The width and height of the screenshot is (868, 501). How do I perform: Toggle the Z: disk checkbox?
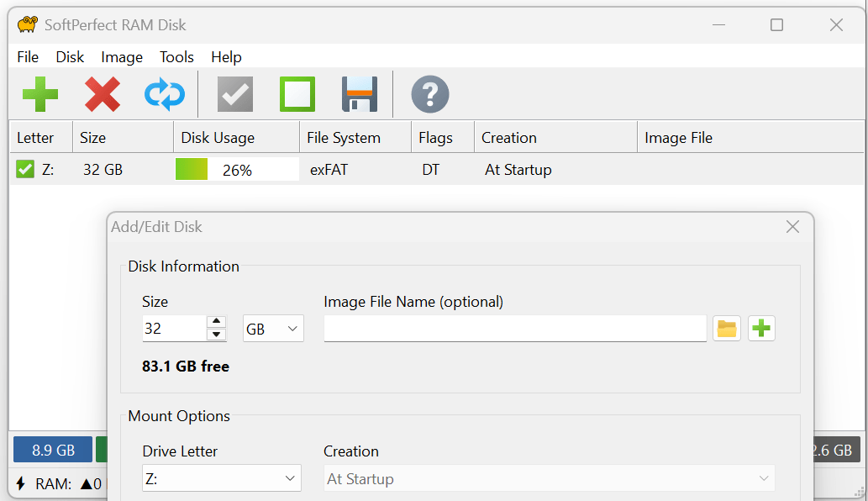[25, 170]
